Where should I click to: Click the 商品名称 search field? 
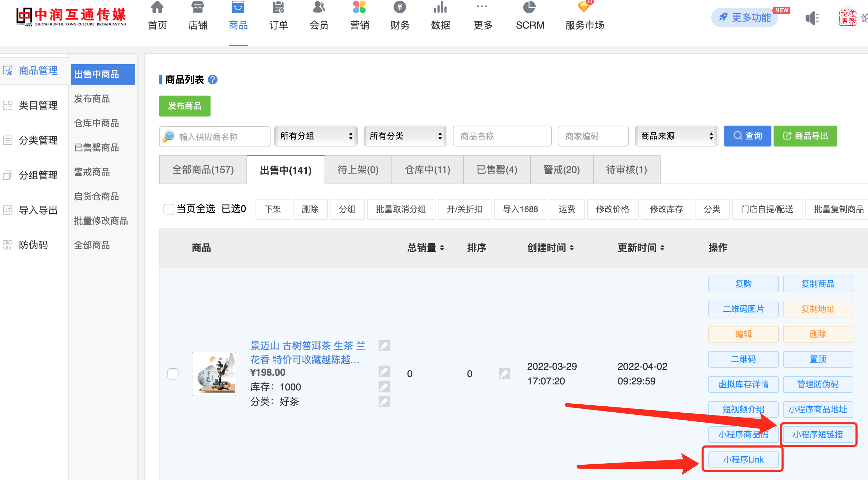point(502,136)
